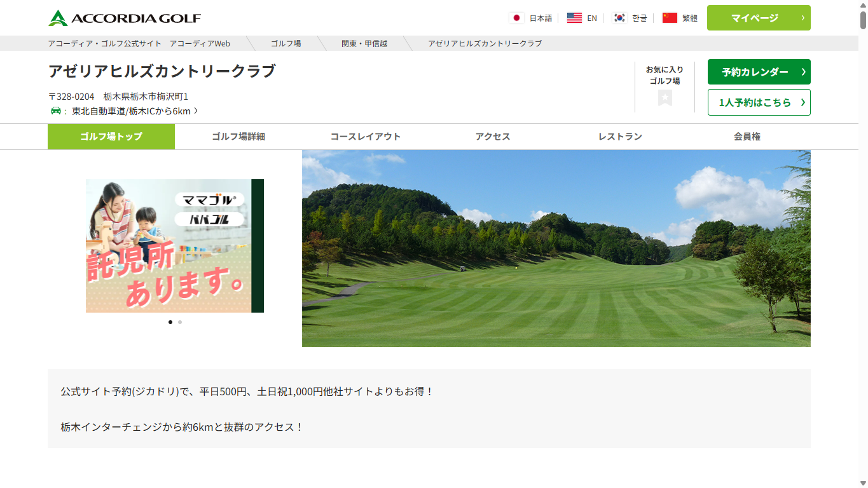Open the 託児所あります banner image
868x488 pixels.
pos(175,246)
